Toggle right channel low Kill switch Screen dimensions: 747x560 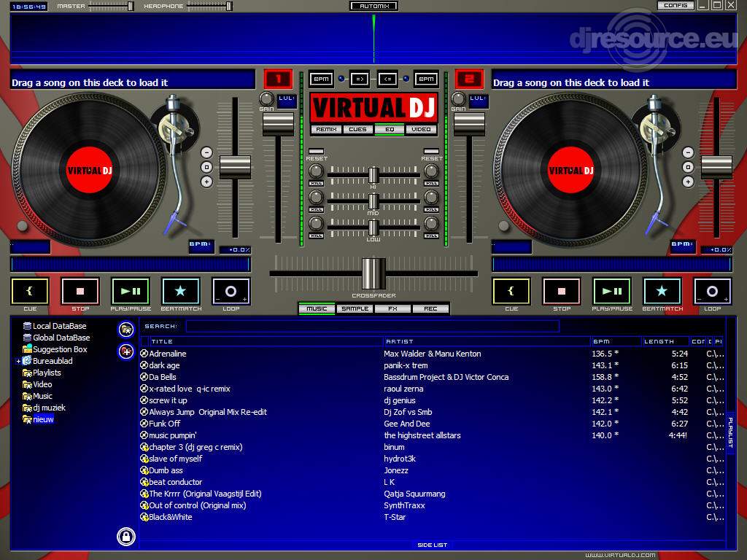coord(432,236)
